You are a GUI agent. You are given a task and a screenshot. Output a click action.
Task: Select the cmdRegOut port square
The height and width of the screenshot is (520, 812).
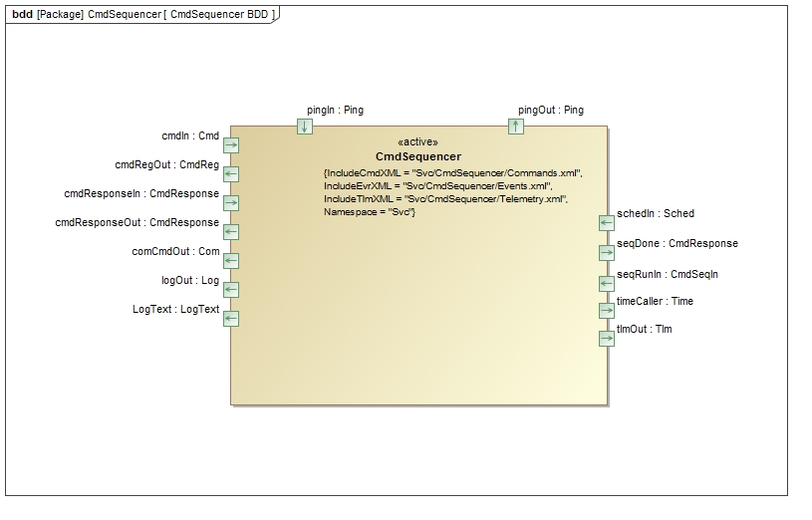tap(231, 174)
